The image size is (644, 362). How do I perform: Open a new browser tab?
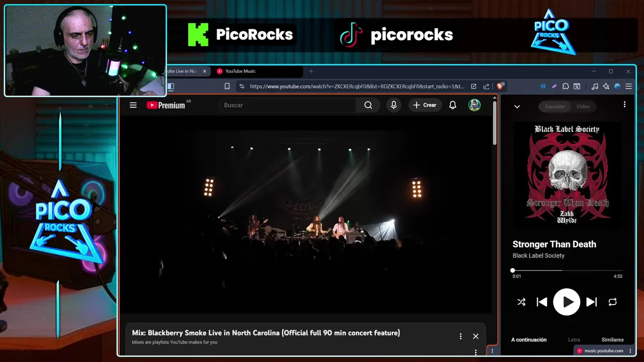pyautogui.click(x=311, y=71)
